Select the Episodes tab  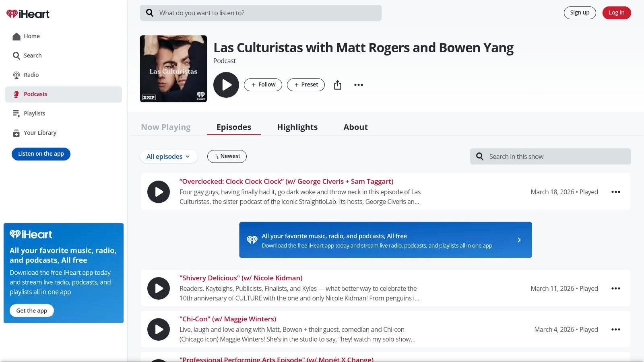pyautogui.click(x=234, y=127)
